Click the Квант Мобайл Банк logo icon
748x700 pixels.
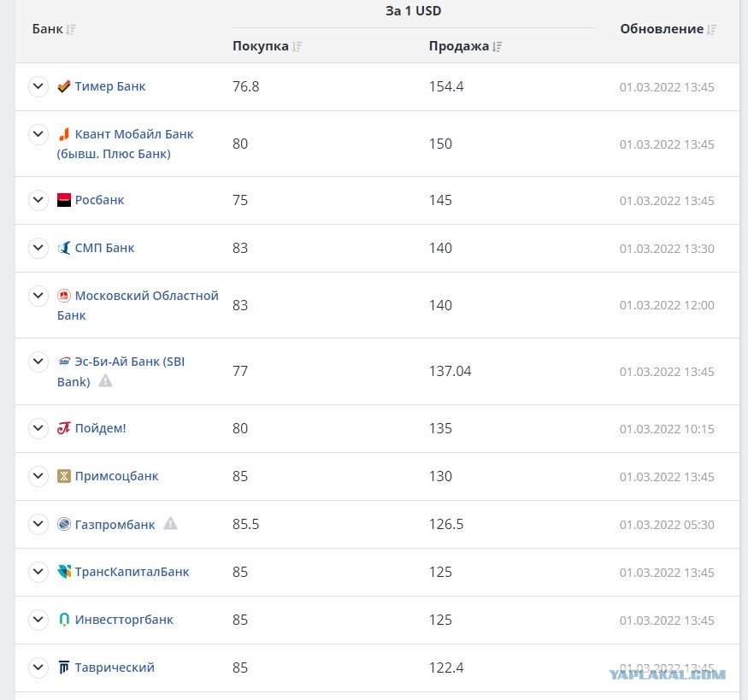64,134
